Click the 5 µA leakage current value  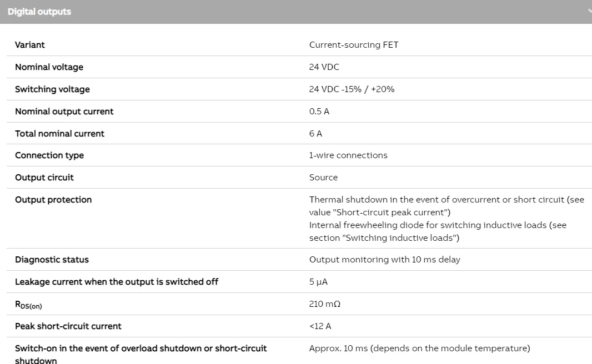tap(318, 282)
